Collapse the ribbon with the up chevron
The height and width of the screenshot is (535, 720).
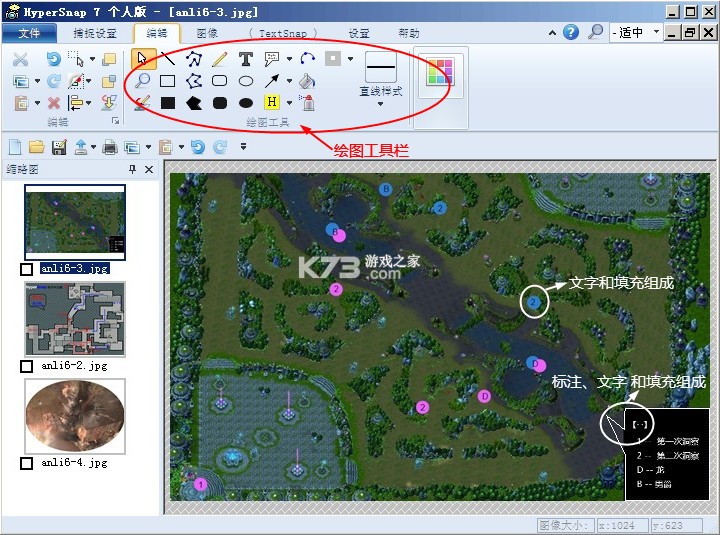click(x=552, y=33)
